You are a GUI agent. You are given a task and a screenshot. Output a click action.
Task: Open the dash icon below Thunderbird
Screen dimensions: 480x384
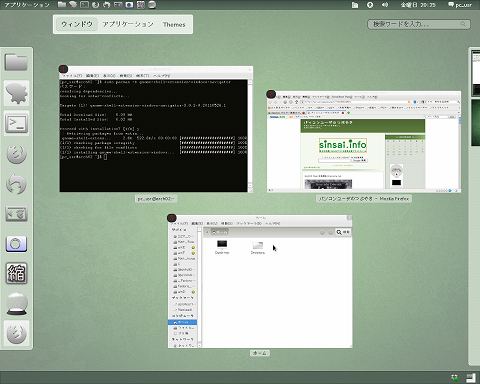(16, 214)
